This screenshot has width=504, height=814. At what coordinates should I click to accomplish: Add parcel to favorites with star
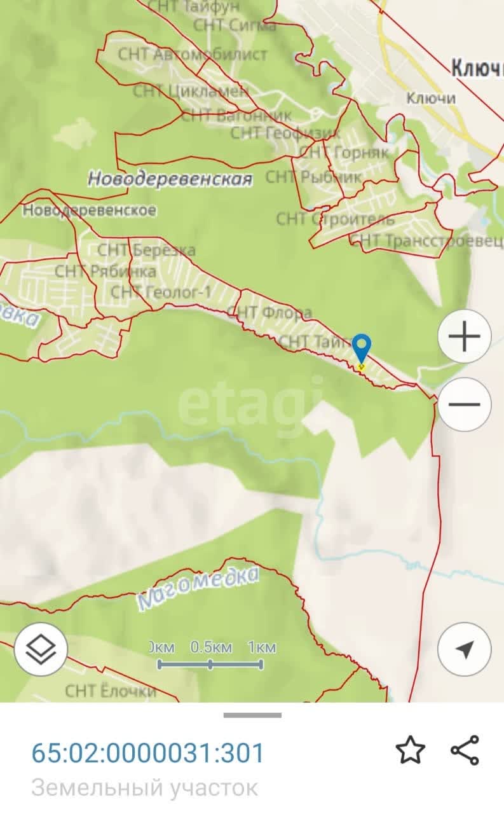(410, 750)
